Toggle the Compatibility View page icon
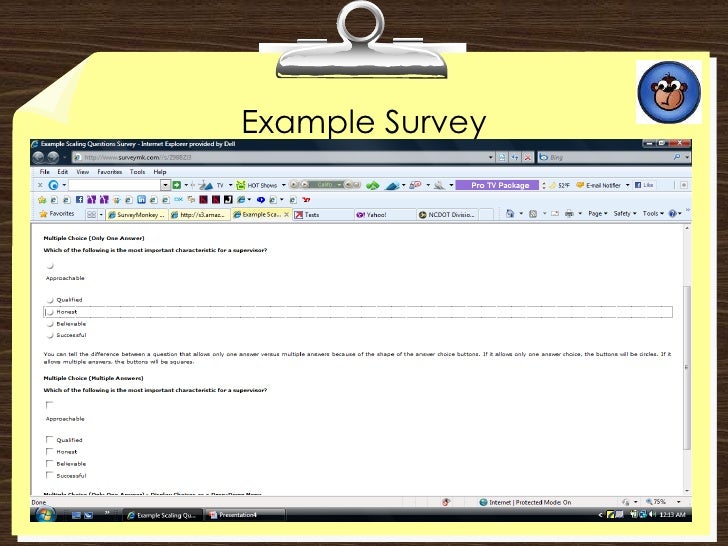The width and height of the screenshot is (728, 546). click(x=502, y=158)
